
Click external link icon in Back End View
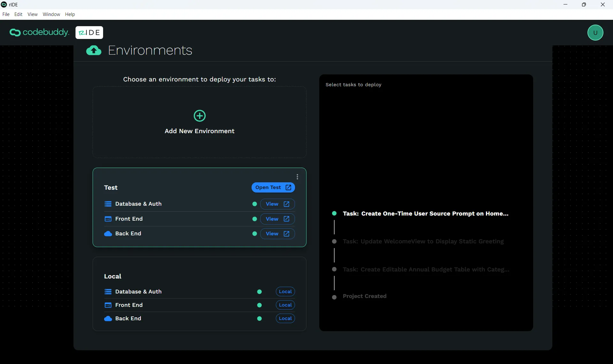(x=286, y=234)
